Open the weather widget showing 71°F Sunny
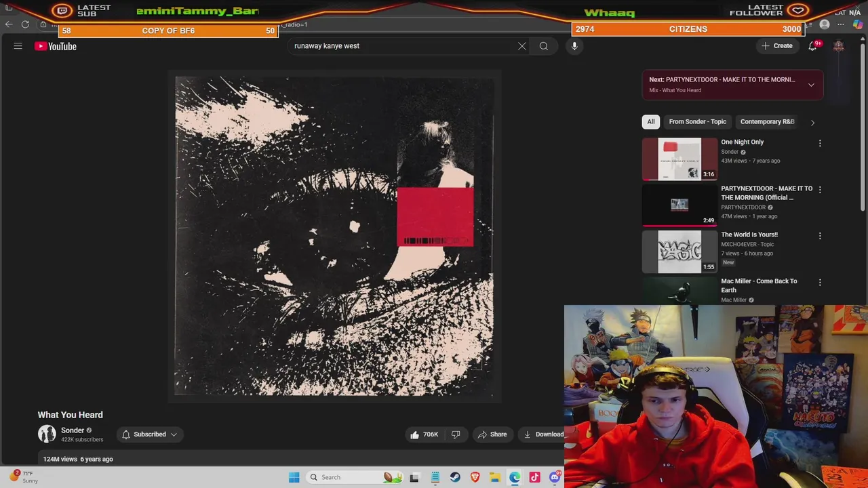This screenshot has width=868, height=488. [24, 477]
